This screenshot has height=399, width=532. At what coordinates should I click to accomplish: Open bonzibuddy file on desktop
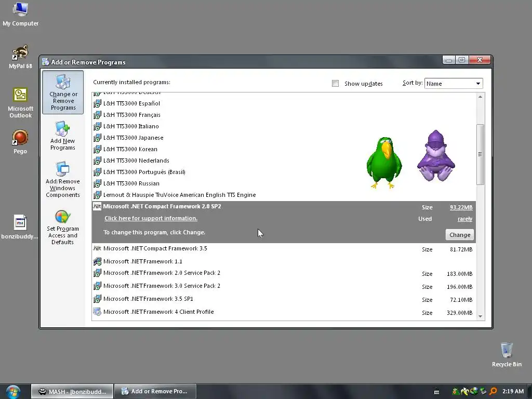(20, 227)
